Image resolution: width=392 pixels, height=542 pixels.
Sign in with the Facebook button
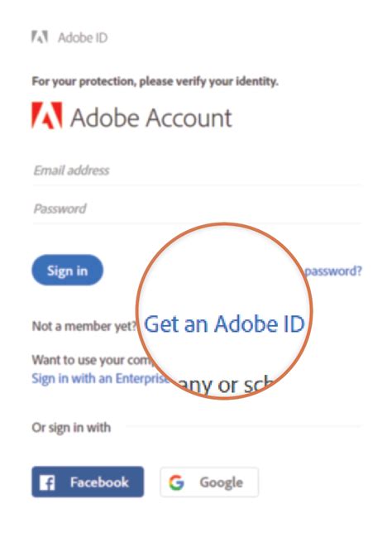88,482
